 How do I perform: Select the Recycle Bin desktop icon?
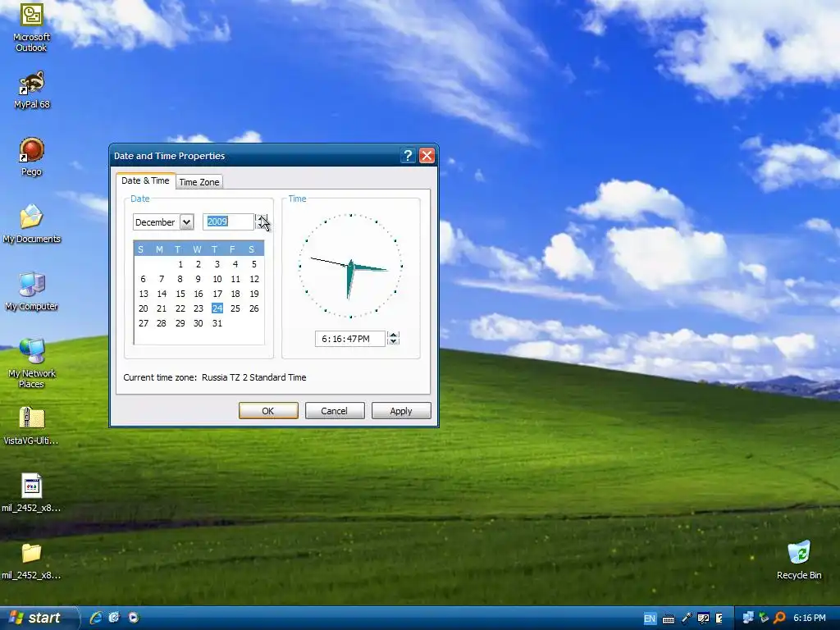799,560
